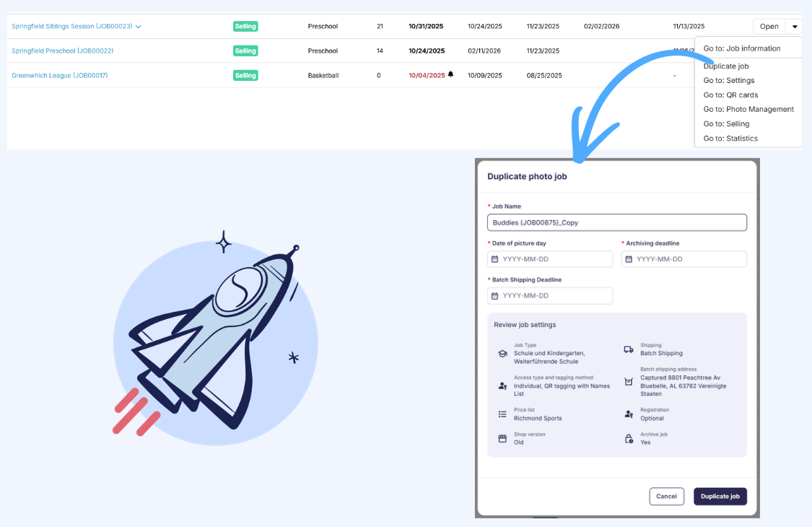Click the Review job settings heading
This screenshot has height=527, width=812.
click(525, 325)
